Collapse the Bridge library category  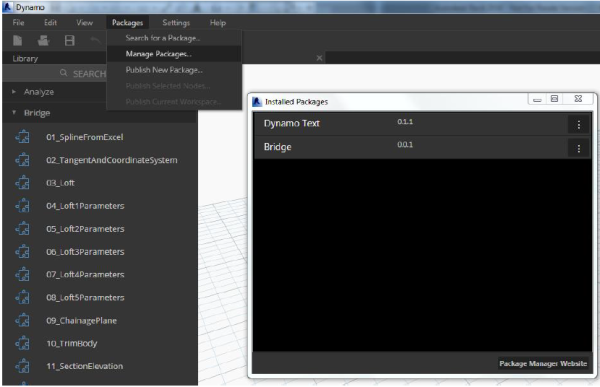pyautogui.click(x=14, y=113)
